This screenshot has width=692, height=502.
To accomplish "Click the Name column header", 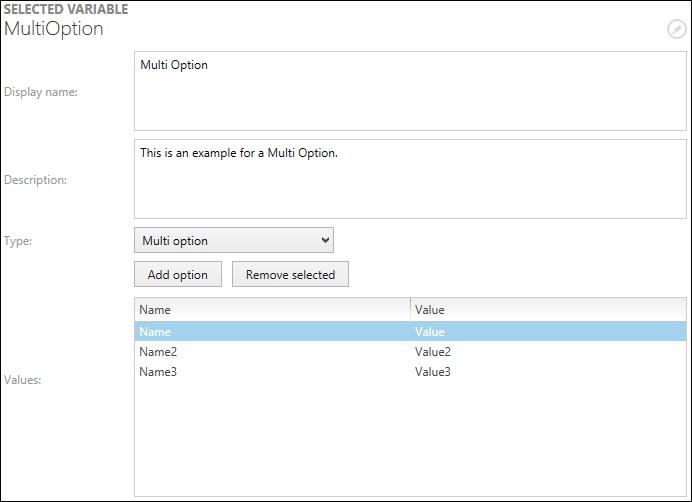I will pyautogui.click(x=272, y=310).
